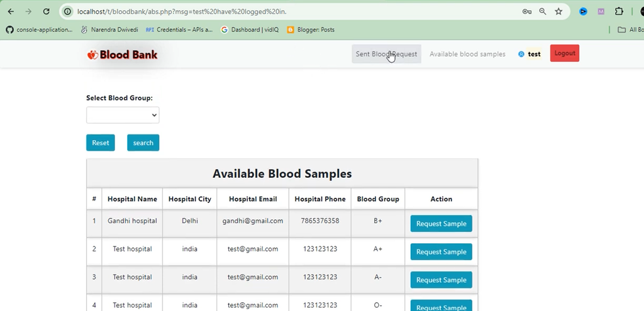The width and height of the screenshot is (644, 311).
Task: Click the test user profile name
Action: coord(535,54)
